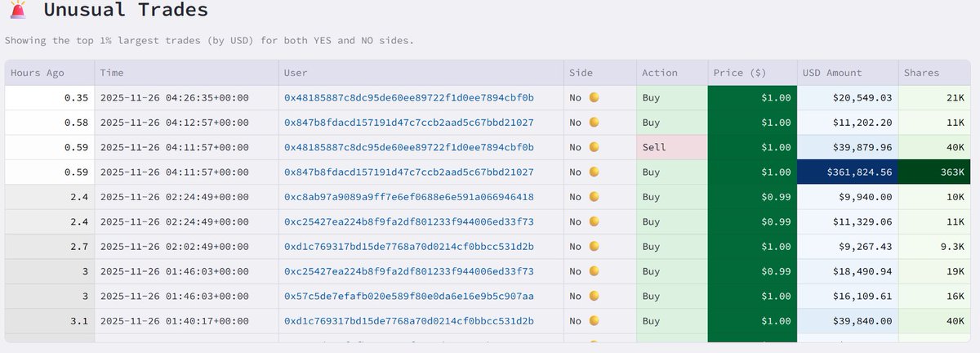The width and height of the screenshot is (980, 353).
Task: Click the Buy action in the $20,549.03 row
Action: pyautogui.click(x=671, y=98)
